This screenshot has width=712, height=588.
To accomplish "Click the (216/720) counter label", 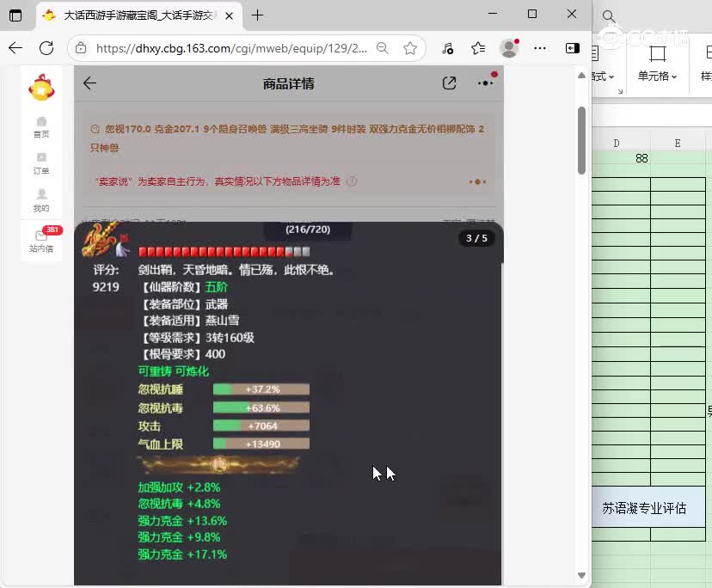I will tap(308, 230).
